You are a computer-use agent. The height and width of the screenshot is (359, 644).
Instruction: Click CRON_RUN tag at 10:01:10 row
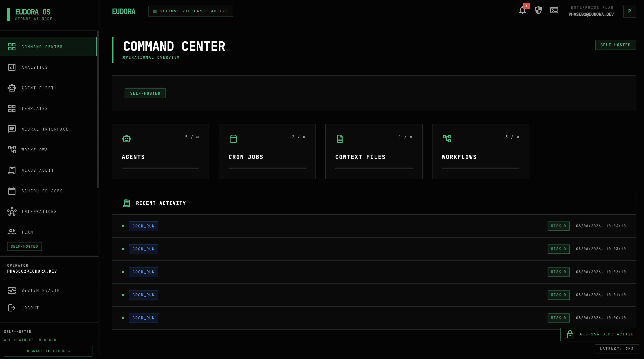tap(143, 295)
